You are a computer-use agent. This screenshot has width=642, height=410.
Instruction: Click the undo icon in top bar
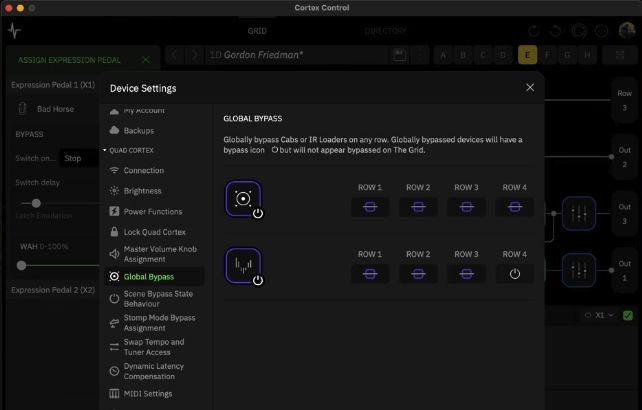533,31
